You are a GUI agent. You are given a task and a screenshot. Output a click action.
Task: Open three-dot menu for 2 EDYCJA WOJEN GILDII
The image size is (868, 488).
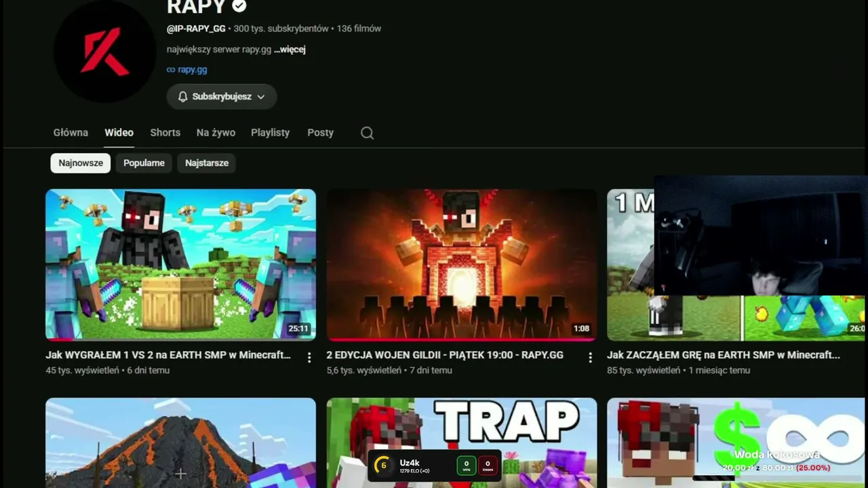coord(590,357)
